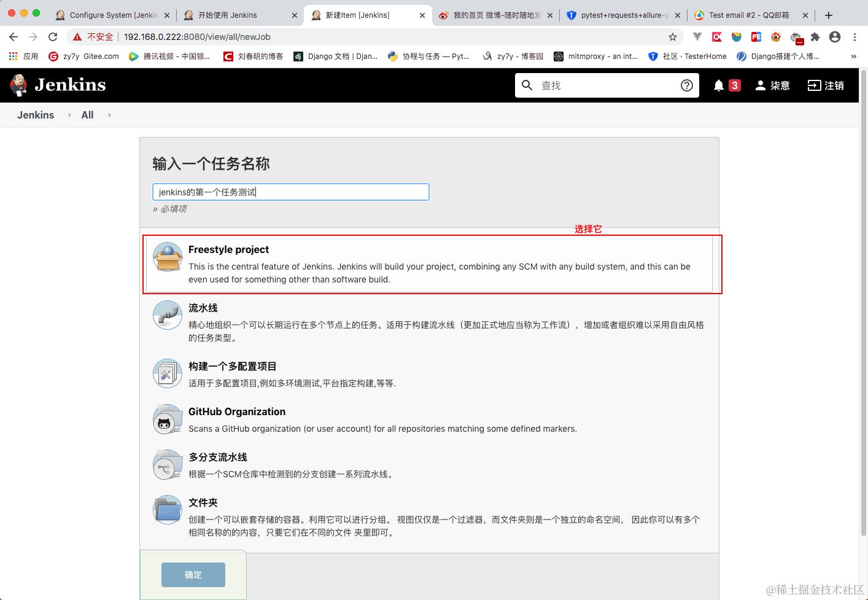Choose the 流水线 item title

pyautogui.click(x=203, y=308)
